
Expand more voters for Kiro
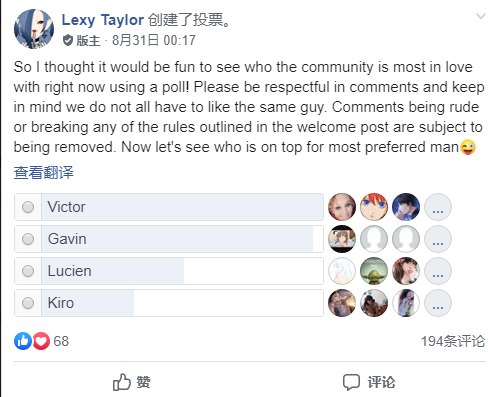pos(438,303)
